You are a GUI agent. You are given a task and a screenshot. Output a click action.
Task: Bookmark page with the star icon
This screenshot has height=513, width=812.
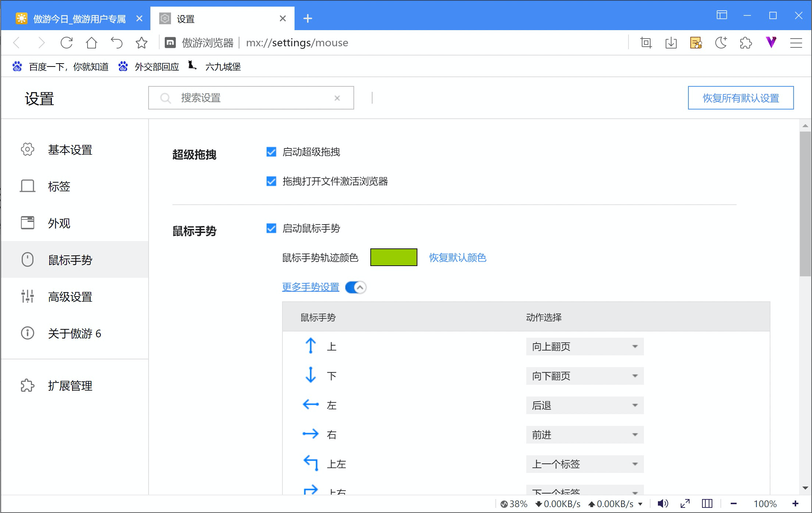[x=142, y=43]
